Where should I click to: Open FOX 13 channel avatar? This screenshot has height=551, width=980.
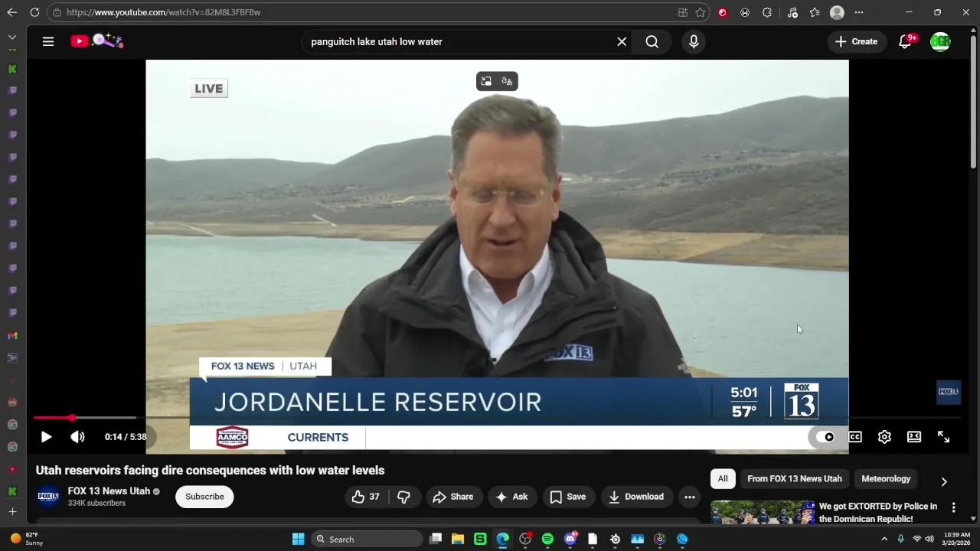click(x=48, y=497)
